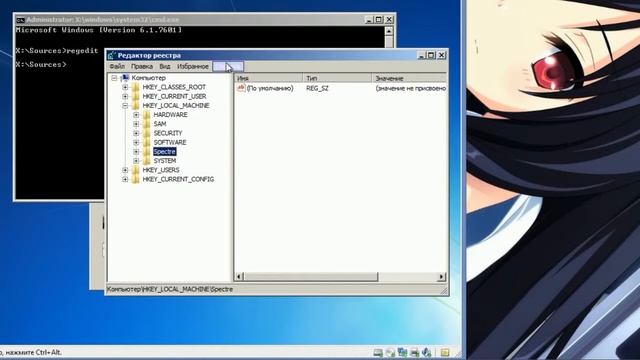Sort values by the Тип column header
This screenshot has height=360, width=640.
tap(337, 78)
